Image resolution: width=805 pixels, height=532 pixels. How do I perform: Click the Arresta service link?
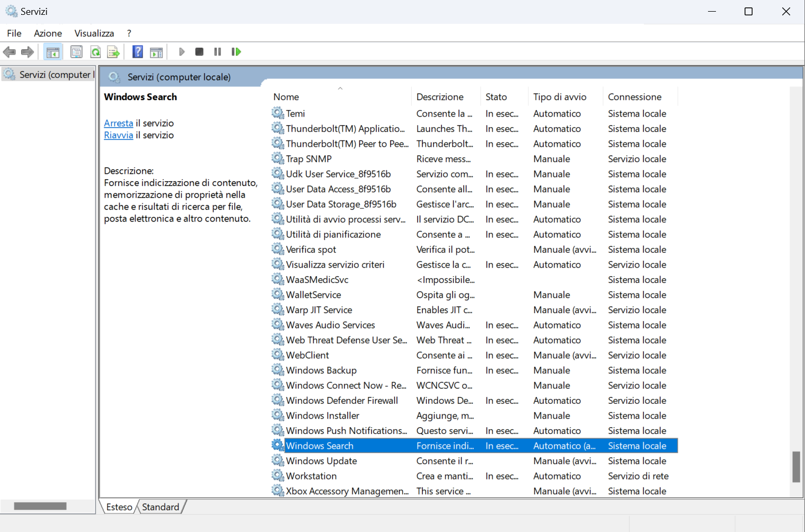click(x=118, y=123)
